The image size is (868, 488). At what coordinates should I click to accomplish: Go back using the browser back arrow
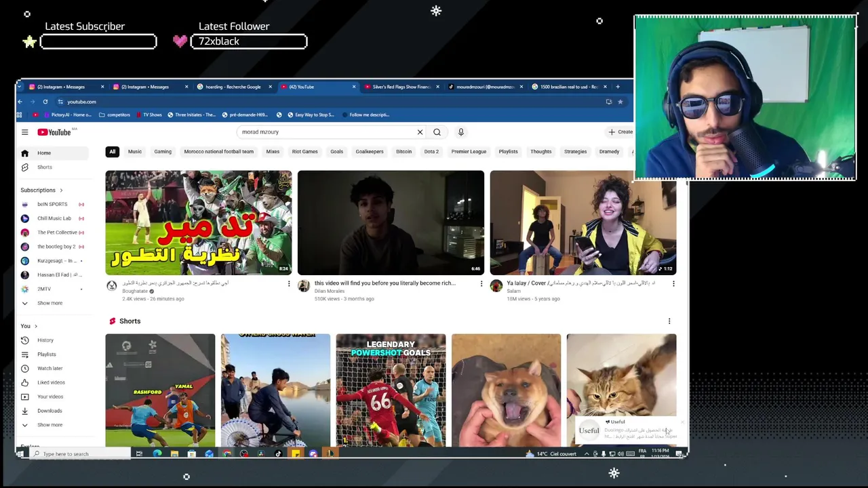coord(20,102)
